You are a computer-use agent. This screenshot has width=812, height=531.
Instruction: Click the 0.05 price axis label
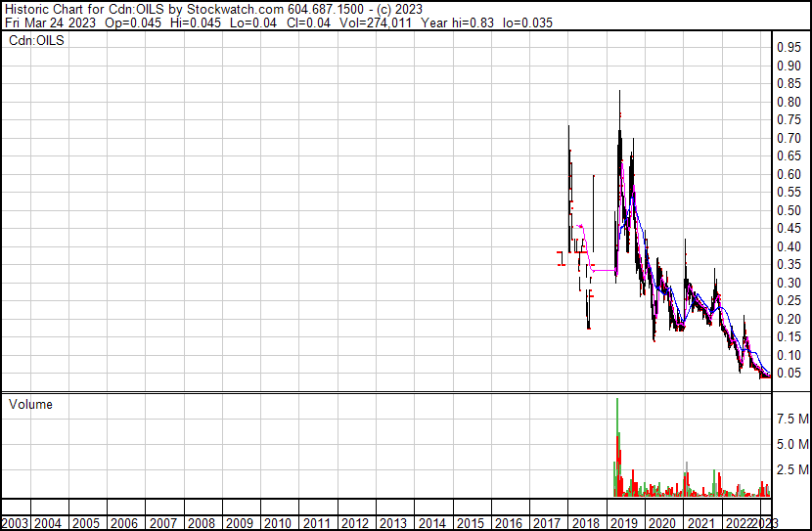click(x=789, y=374)
